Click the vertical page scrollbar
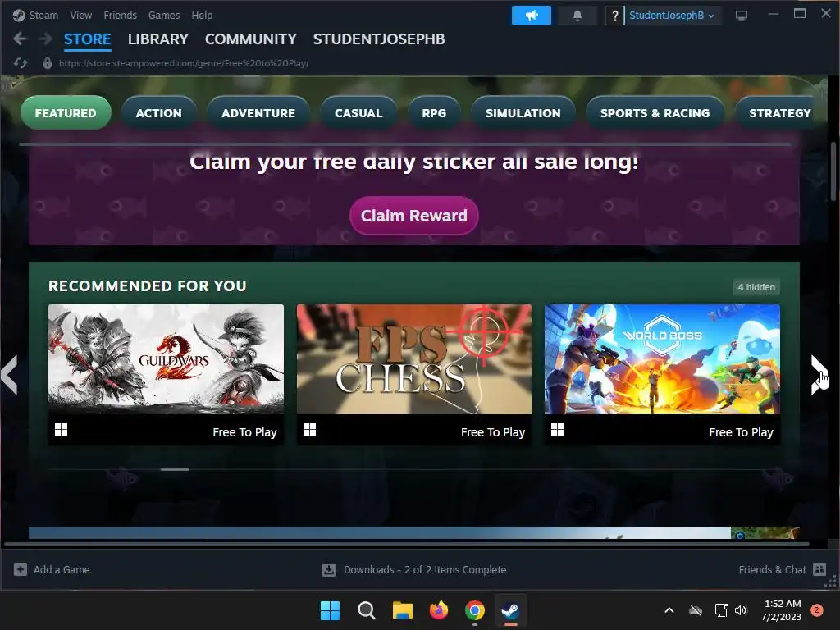This screenshot has width=840, height=630. (x=834, y=171)
